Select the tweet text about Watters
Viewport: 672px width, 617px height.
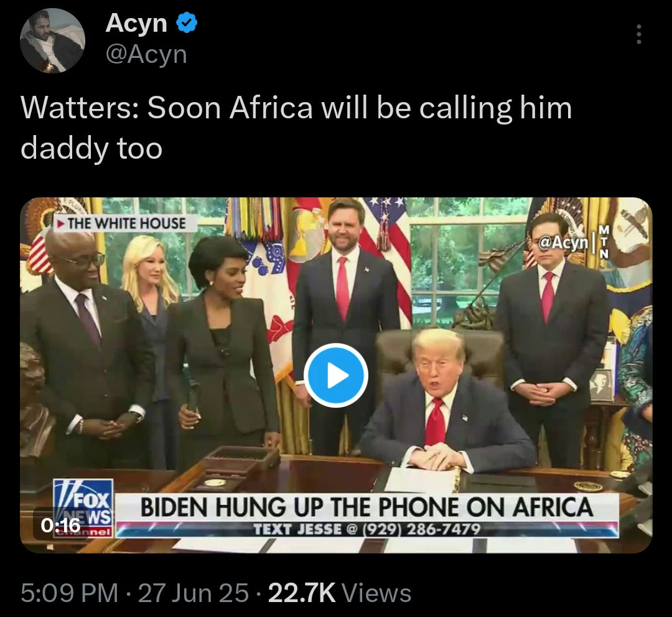pos(296,128)
